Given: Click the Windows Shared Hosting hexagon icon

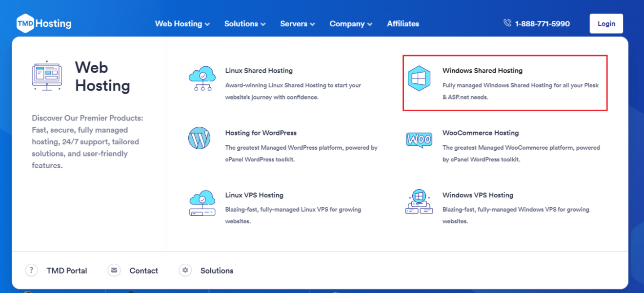Looking at the screenshot, I should pyautogui.click(x=419, y=78).
